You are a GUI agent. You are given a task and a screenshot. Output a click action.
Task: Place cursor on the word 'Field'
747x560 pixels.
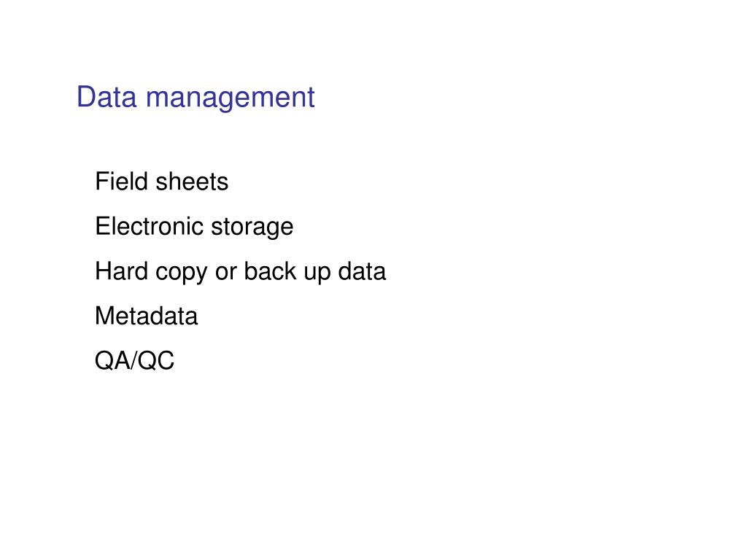(122, 182)
